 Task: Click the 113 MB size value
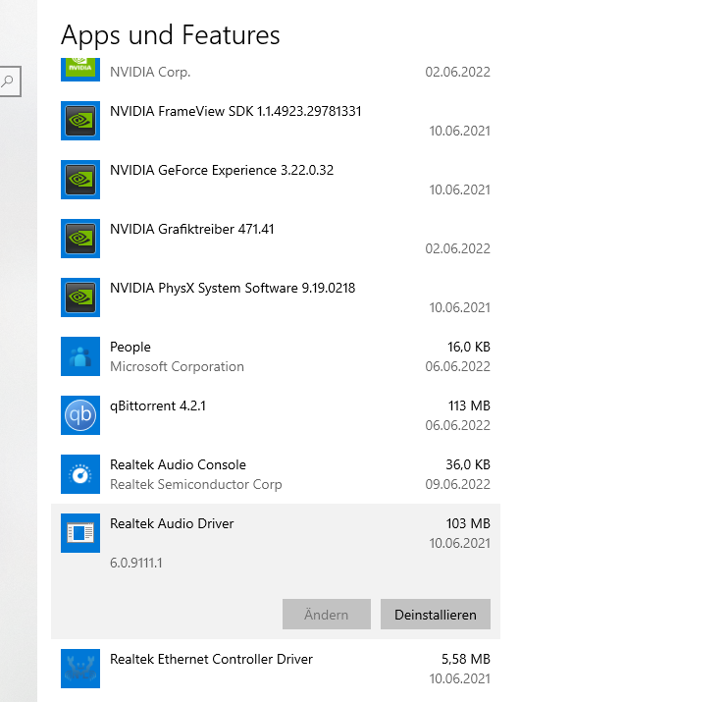click(469, 406)
